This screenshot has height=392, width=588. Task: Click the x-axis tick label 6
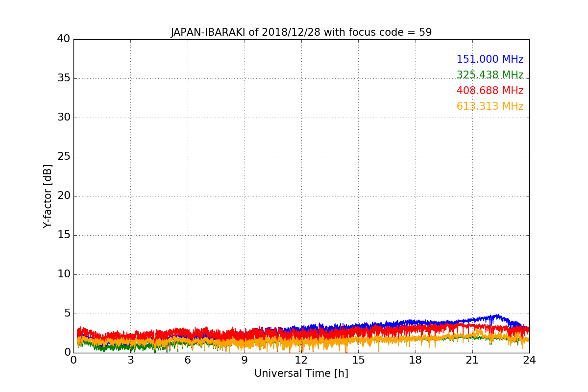coord(188,360)
